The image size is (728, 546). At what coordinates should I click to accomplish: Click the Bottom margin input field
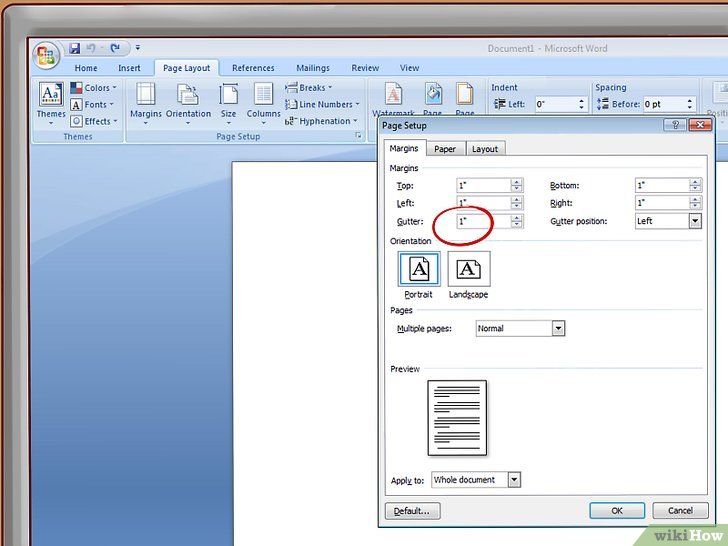[x=662, y=185]
